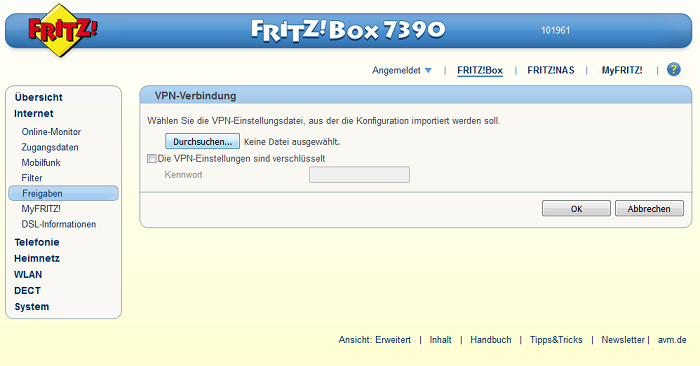Image resolution: width=700 pixels, height=366 pixels.
Task: Open MyFRITZ! sidebar entry
Action: coord(41,208)
